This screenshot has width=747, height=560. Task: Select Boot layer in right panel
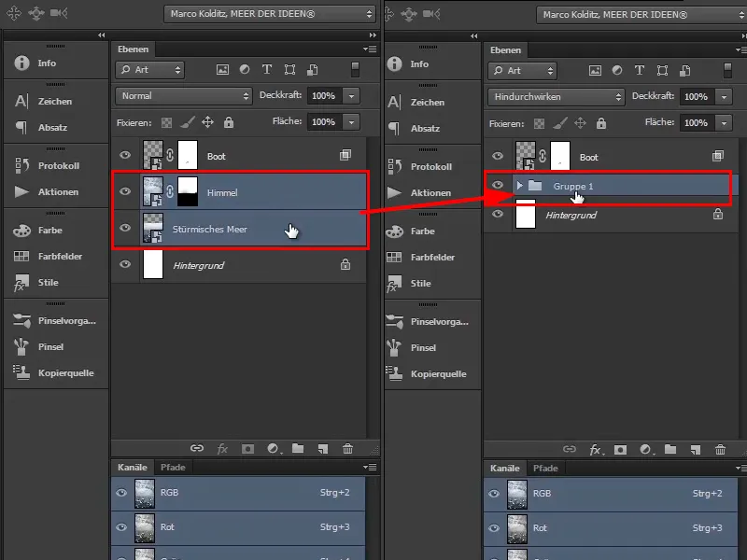(611, 156)
